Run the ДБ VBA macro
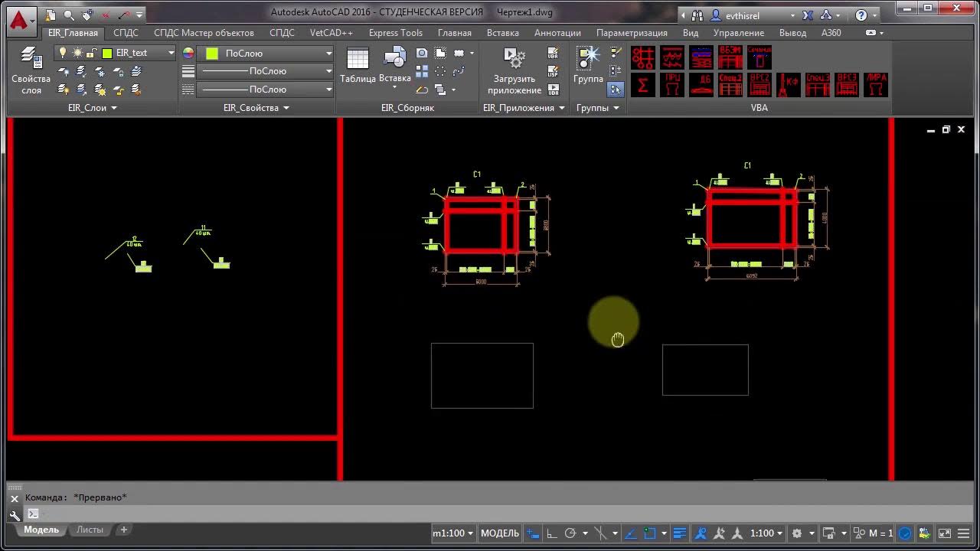The width and height of the screenshot is (980, 551). pyautogui.click(x=701, y=85)
